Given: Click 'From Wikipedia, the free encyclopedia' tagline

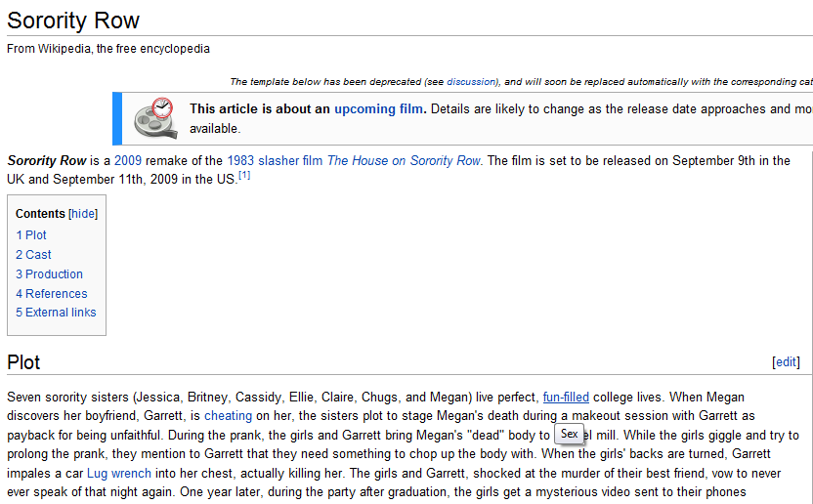Looking at the screenshot, I should [108, 49].
